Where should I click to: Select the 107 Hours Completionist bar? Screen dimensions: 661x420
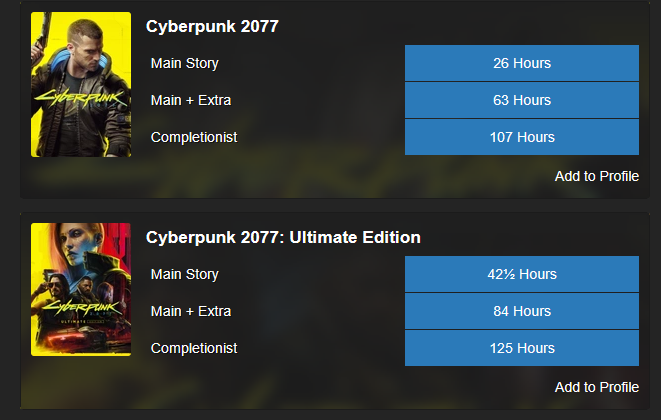coord(521,137)
